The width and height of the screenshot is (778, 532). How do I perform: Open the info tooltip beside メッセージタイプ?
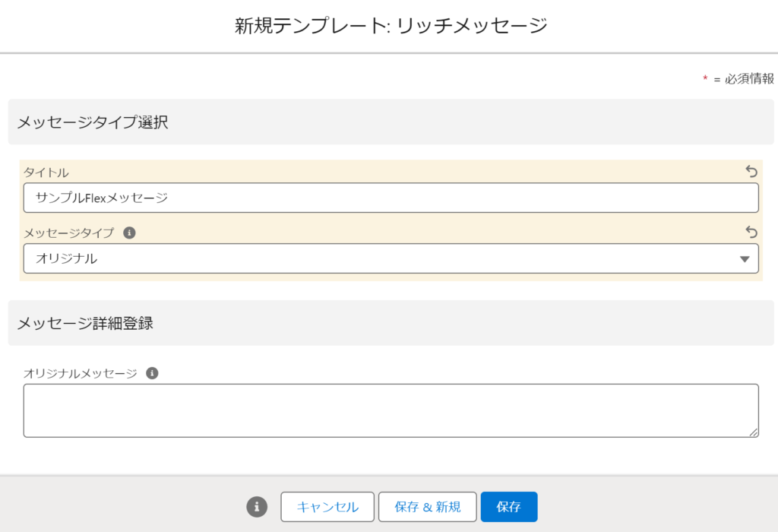click(x=129, y=233)
